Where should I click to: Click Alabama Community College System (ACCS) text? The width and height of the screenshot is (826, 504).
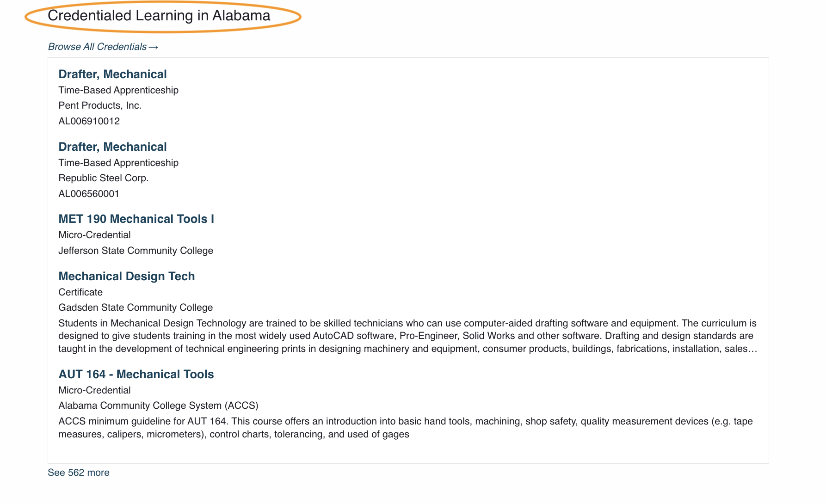(x=158, y=406)
